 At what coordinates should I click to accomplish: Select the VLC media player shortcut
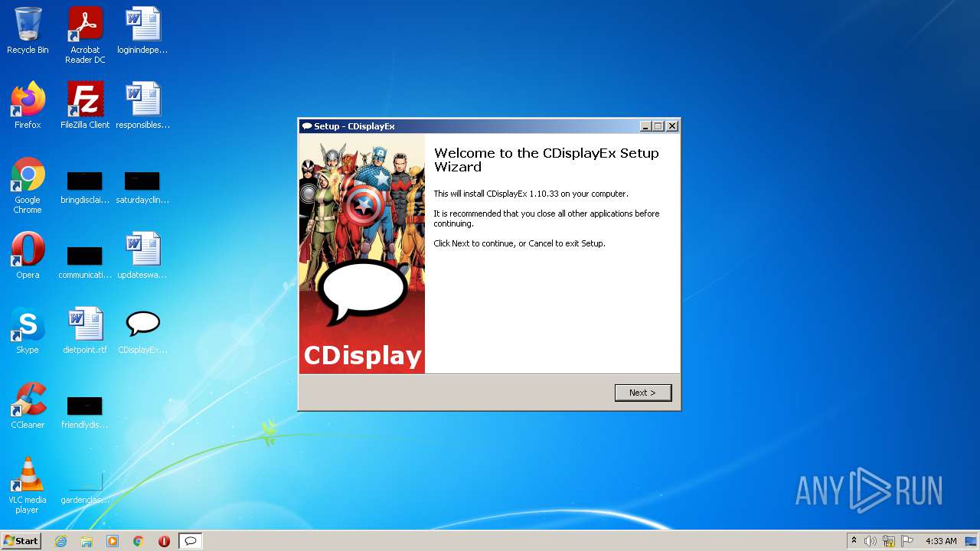(28, 485)
